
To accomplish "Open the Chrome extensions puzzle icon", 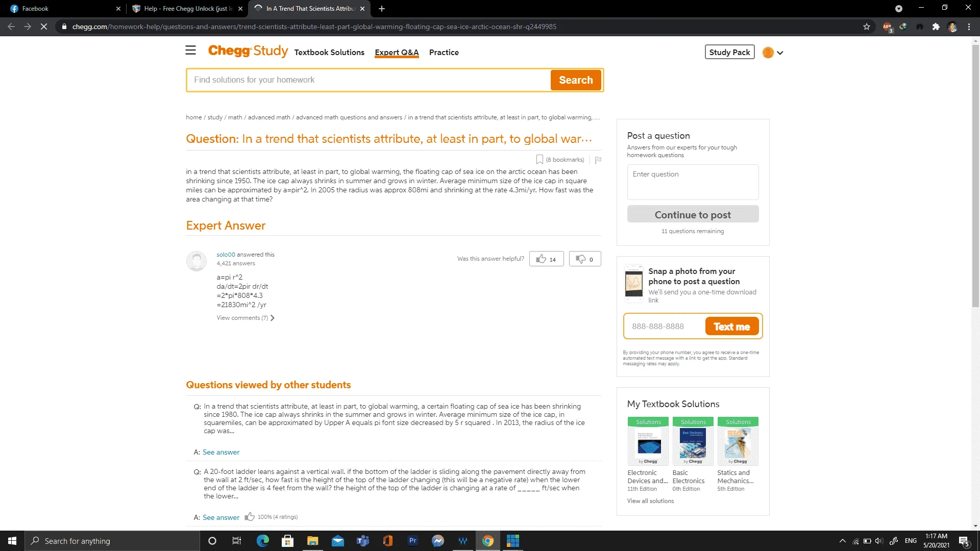I will click(936, 27).
